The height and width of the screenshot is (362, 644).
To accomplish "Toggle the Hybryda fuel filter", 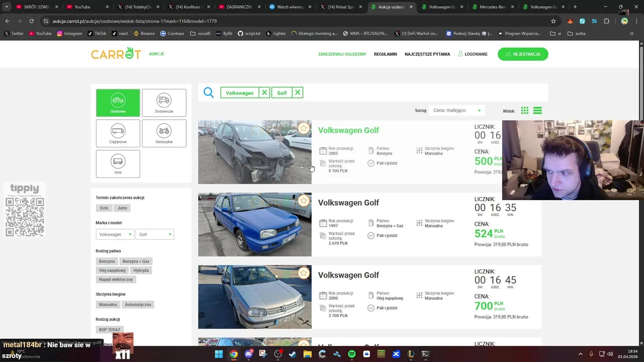I will (141, 270).
